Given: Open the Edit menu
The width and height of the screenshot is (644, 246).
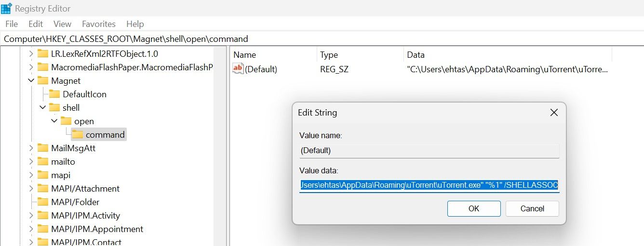Looking at the screenshot, I should [36, 24].
